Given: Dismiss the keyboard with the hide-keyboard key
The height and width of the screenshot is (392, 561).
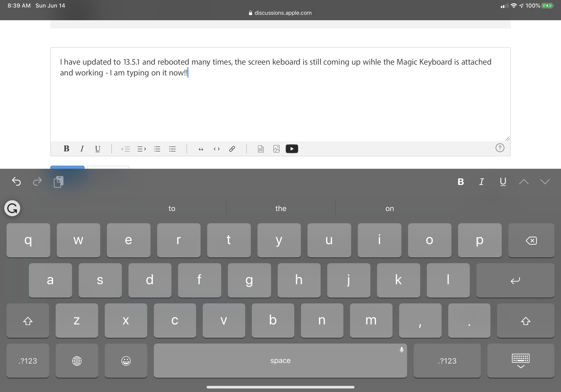Looking at the screenshot, I should click(521, 361).
